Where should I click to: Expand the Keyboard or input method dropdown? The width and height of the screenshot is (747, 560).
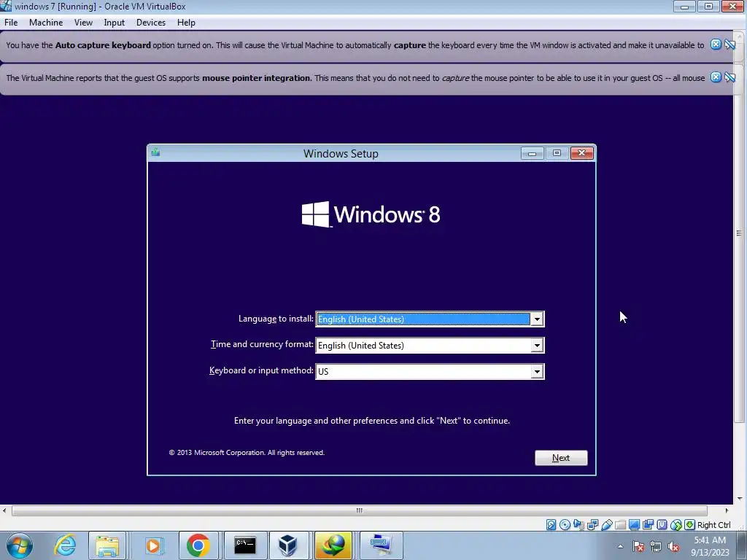(x=537, y=371)
